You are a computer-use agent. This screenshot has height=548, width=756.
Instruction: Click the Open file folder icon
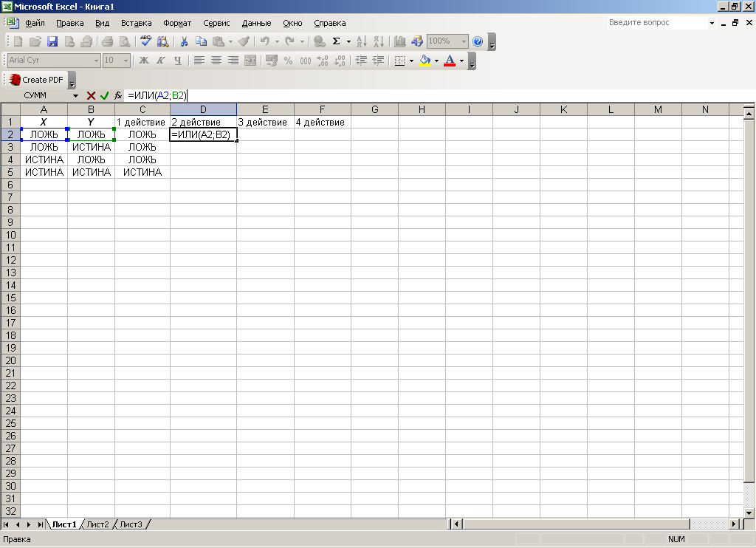pos(35,41)
